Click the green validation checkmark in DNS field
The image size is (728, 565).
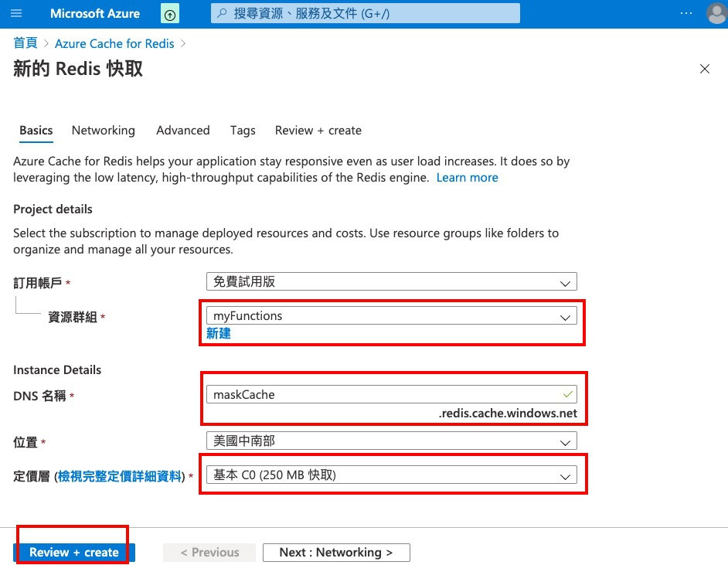click(567, 394)
